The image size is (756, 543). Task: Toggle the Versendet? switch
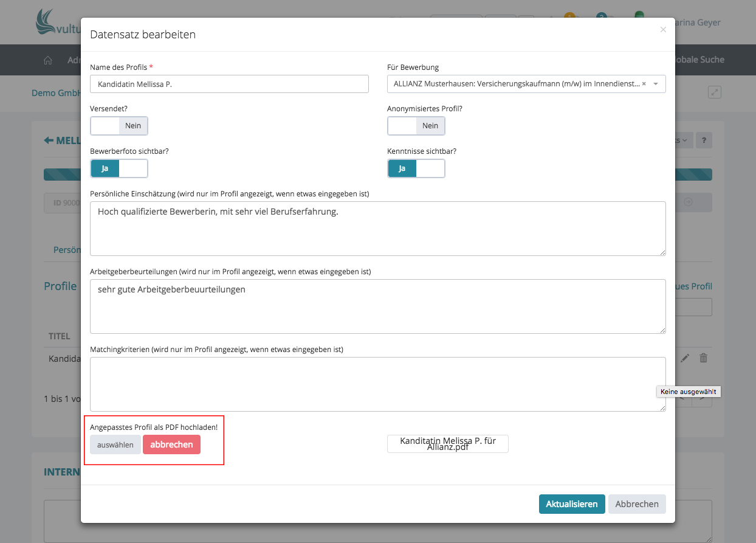(x=119, y=126)
